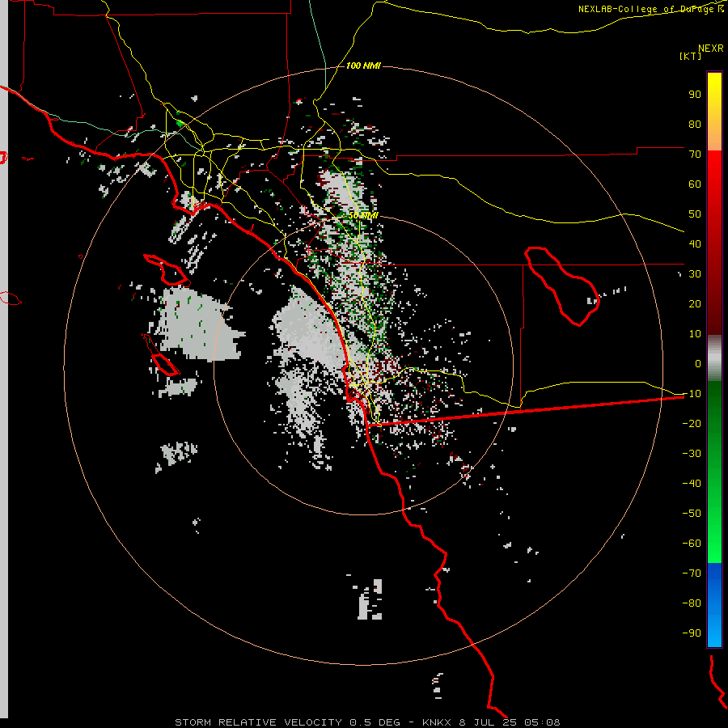The height and width of the screenshot is (728, 728).
Task: Click the 10 value on the velocity scale
Action: (695, 334)
